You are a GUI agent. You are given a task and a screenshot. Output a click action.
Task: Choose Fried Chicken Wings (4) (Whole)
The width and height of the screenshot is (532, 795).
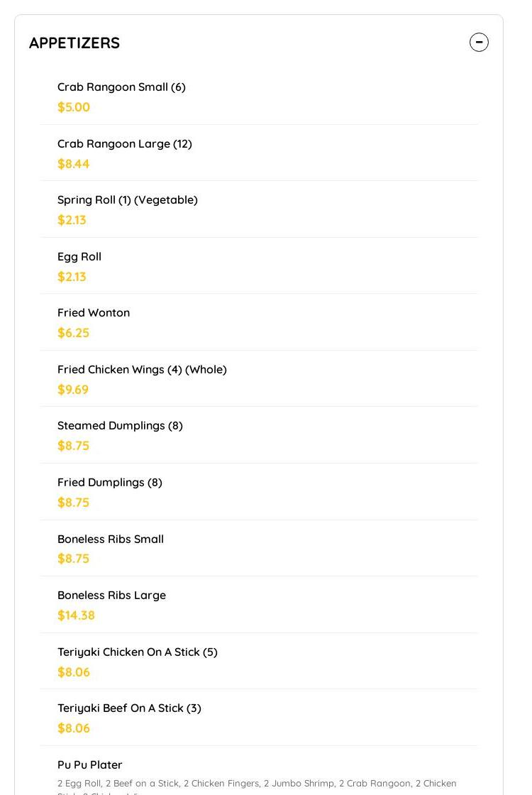(x=259, y=379)
